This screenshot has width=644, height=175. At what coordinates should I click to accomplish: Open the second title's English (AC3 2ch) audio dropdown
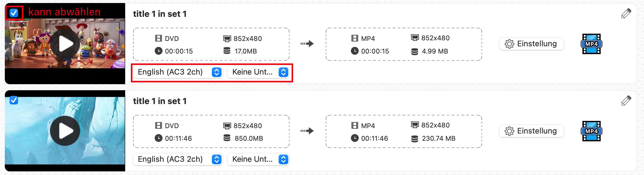pos(178,159)
